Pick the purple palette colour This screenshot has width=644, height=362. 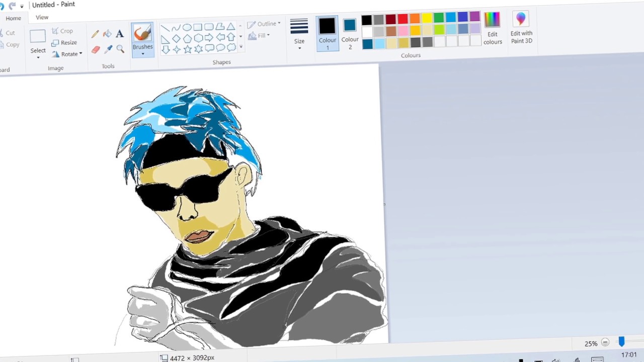coord(475,17)
